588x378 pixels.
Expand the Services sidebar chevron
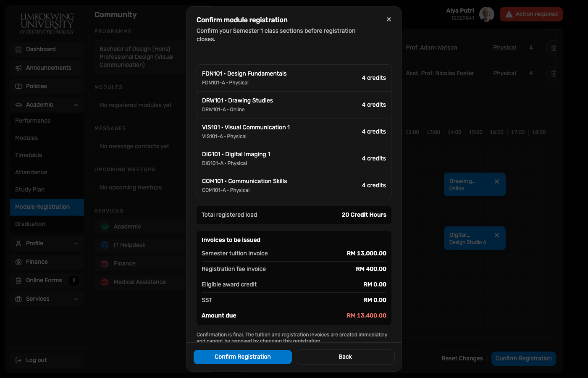(76, 299)
